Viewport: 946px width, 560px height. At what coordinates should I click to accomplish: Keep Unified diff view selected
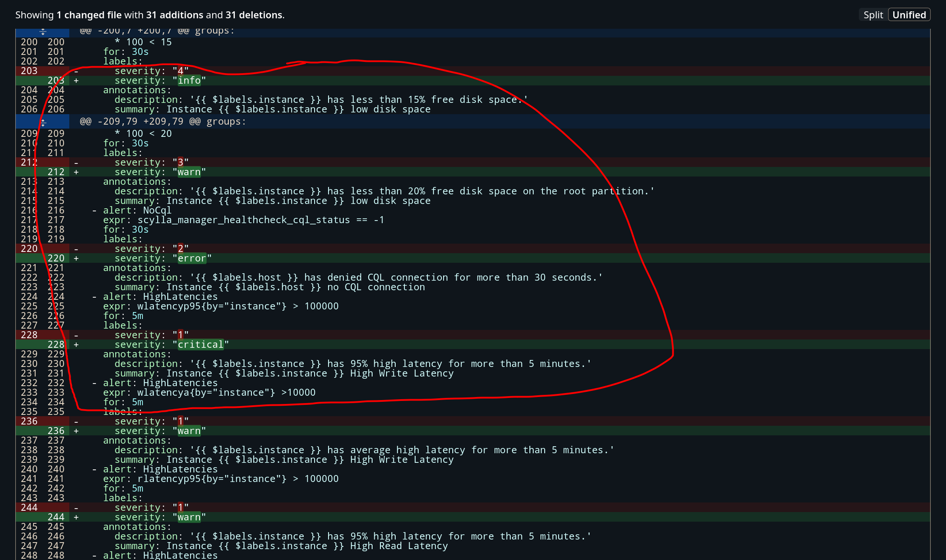909,14
